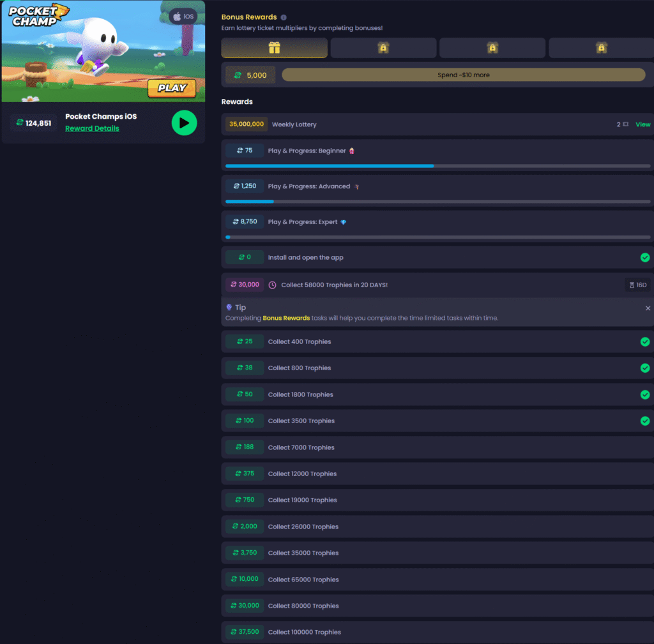The width and height of the screenshot is (654, 644).
Task: Click the 35,000,000 lottery prize badge
Action: click(x=247, y=124)
